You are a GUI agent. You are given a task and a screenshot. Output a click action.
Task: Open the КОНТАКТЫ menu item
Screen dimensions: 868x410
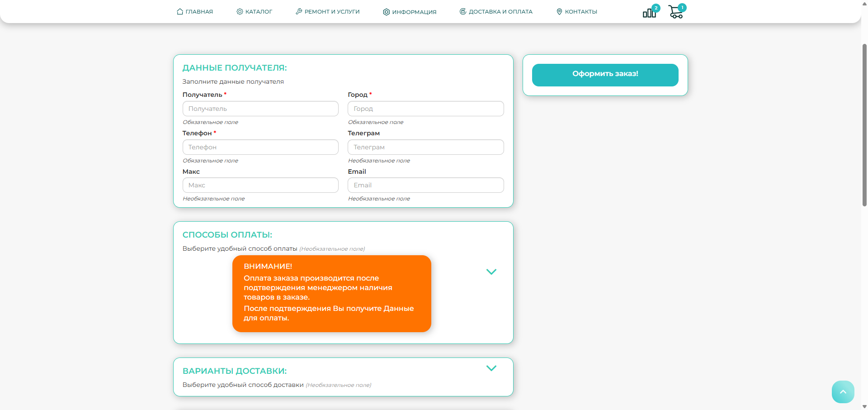coord(577,12)
